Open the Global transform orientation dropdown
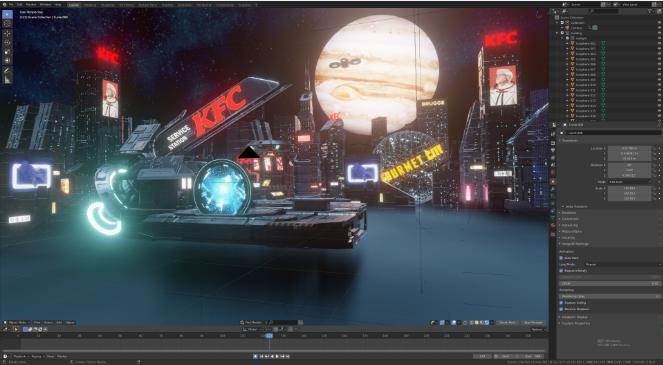This screenshot has width=663, height=365. coord(252,329)
